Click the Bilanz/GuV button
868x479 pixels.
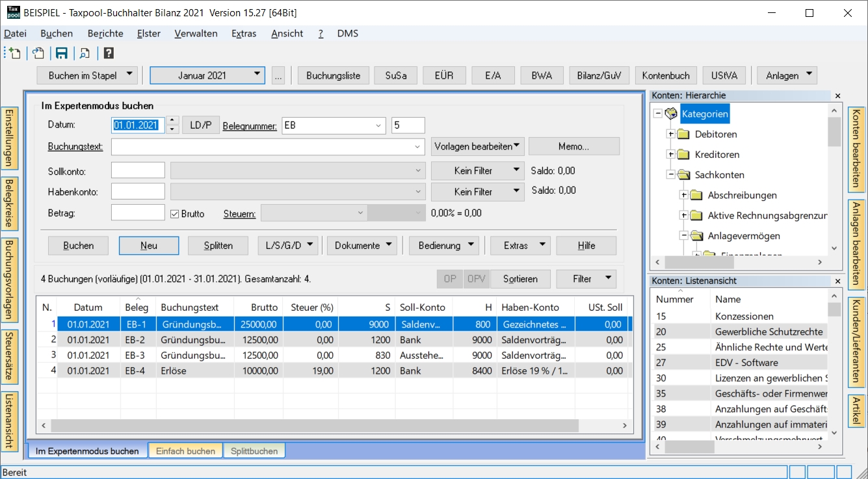[599, 75]
